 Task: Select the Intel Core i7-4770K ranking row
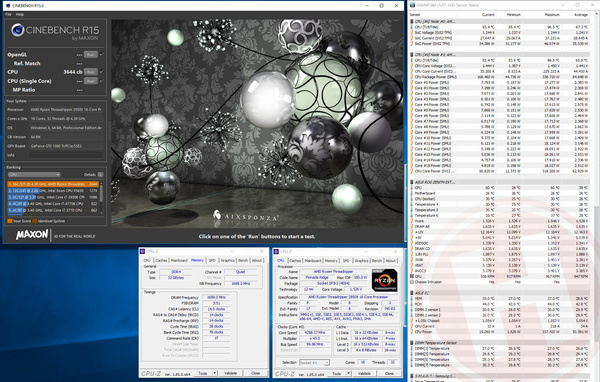[53, 204]
